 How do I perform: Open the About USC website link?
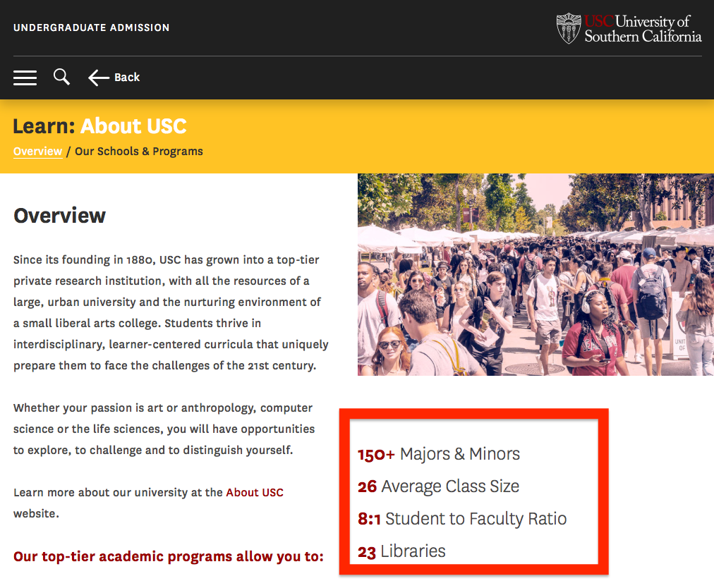[x=255, y=492]
